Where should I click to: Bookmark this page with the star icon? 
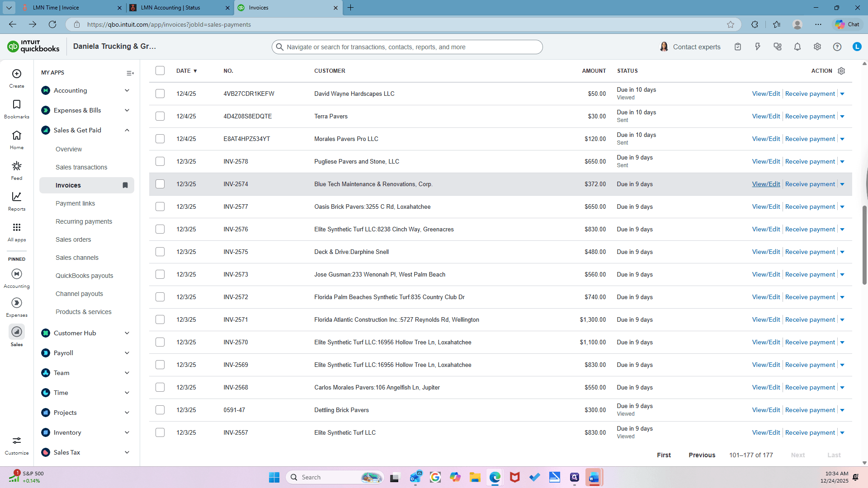(731, 24)
